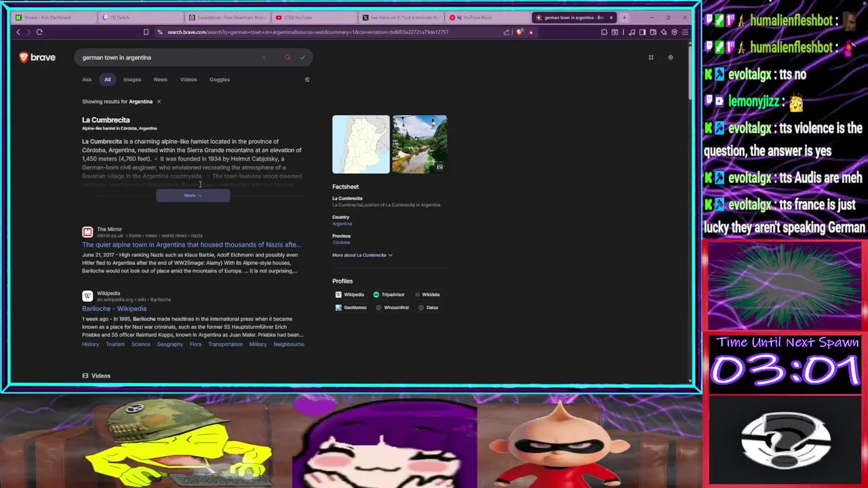
Task: Open search settings gear icon
Action: tap(670, 58)
